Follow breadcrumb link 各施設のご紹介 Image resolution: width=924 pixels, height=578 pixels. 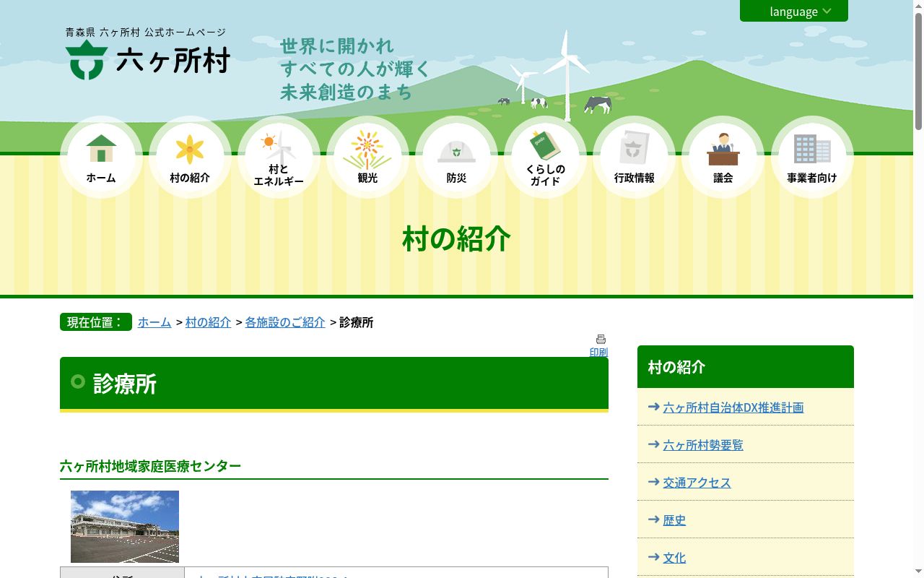285,322
